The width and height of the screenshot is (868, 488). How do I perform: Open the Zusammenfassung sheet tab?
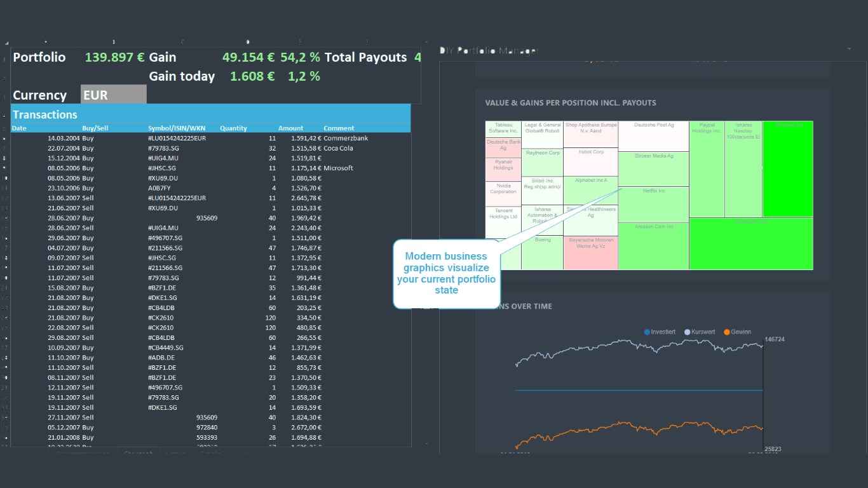(x=83, y=454)
